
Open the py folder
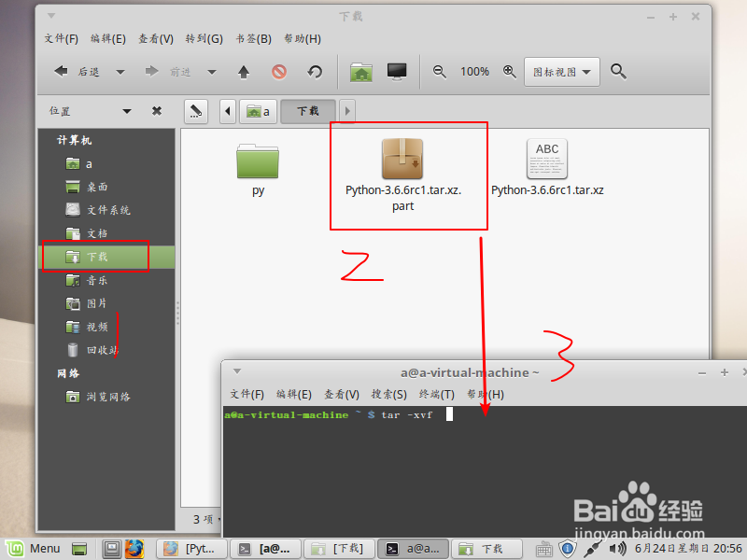pyautogui.click(x=259, y=165)
